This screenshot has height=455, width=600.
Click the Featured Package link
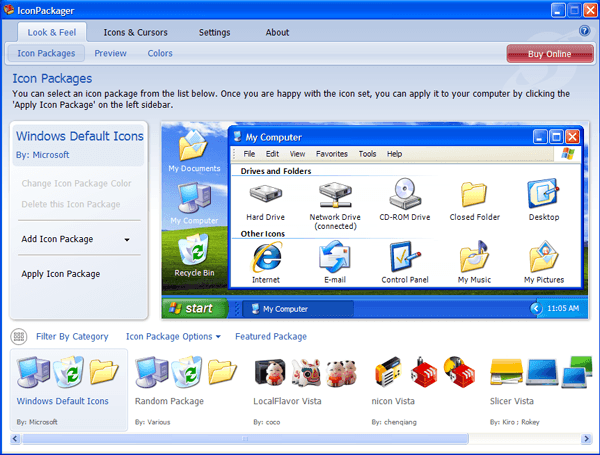pyautogui.click(x=271, y=336)
